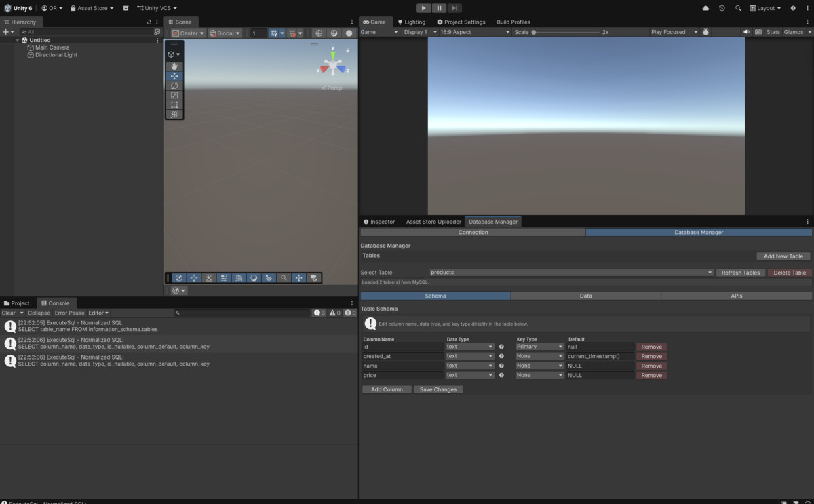This screenshot has width=814, height=504.
Task: Click the wireframe sphere draw mode icon
Action: pyautogui.click(x=319, y=33)
